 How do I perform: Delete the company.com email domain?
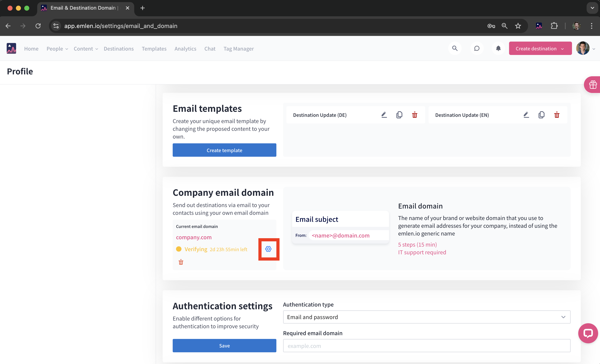(x=181, y=262)
